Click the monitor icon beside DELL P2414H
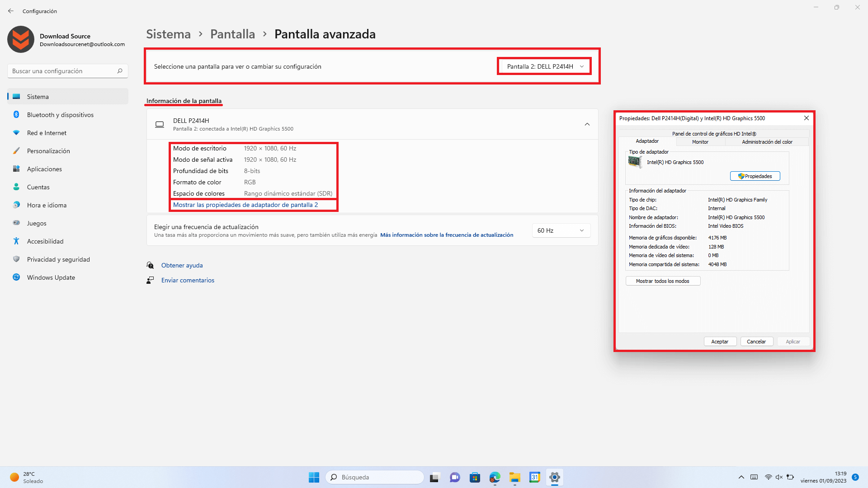Image resolution: width=868 pixels, height=488 pixels. 160,124
